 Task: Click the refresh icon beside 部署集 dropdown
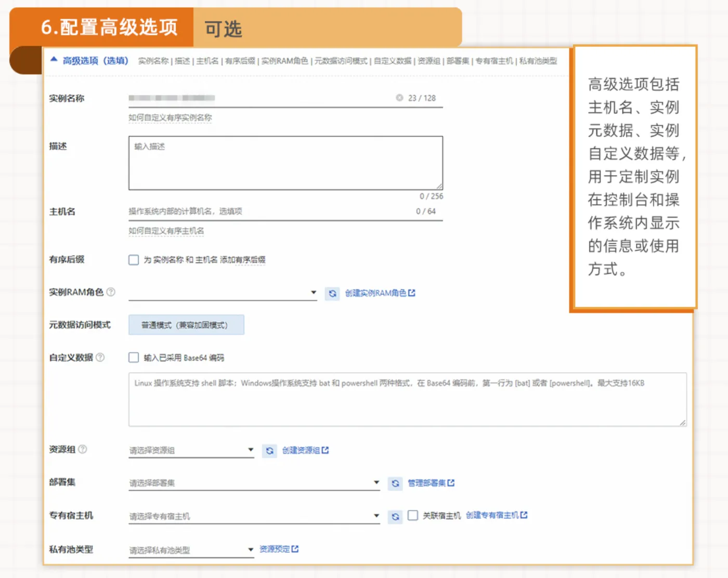tap(395, 483)
